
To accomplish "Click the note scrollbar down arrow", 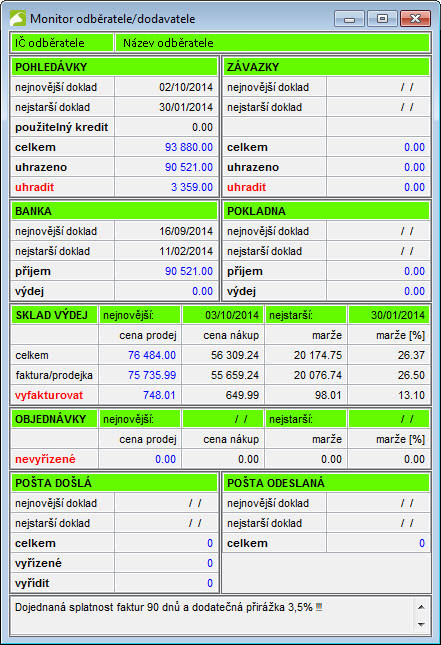I will point(421,624).
